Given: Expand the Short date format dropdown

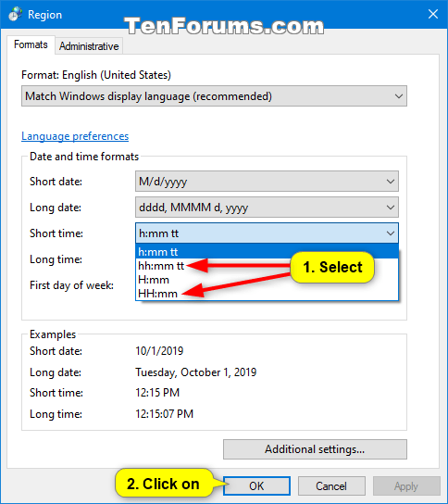Looking at the screenshot, I should [x=267, y=182].
